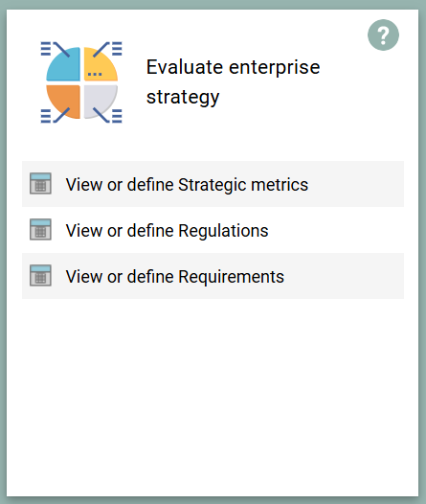Image resolution: width=426 pixels, height=504 pixels.
Task: Click the top-right callout lines on chart icon
Action: [108, 49]
